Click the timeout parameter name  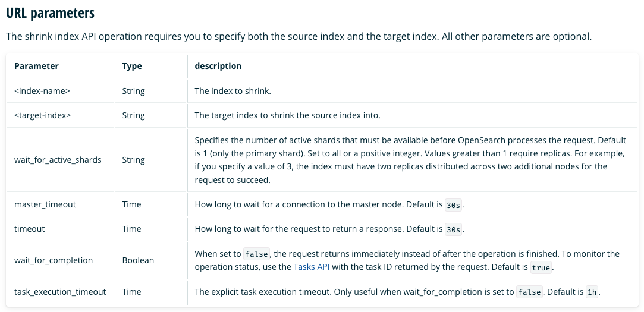pos(30,229)
